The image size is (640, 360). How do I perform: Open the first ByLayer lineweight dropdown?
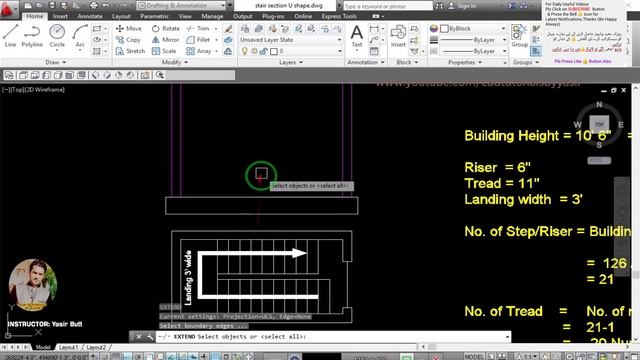pos(473,40)
